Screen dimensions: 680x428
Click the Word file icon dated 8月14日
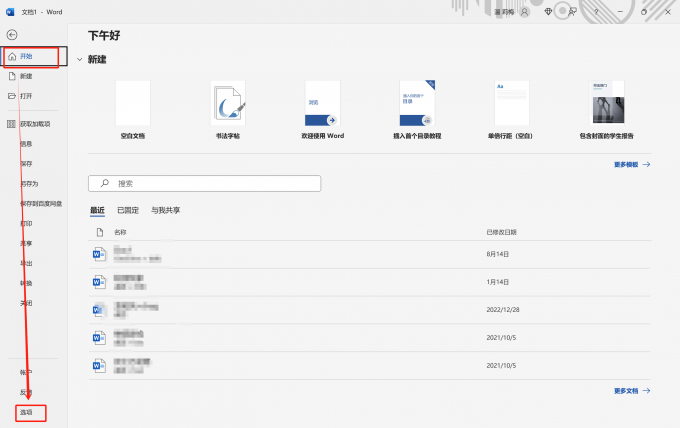pyautogui.click(x=99, y=254)
